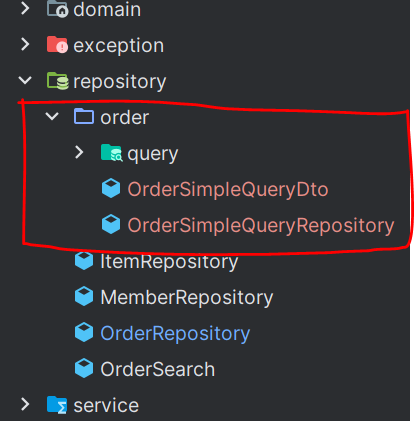Viewport: 414px width, 421px height.
Task: Expand the exception folder chevron
Action: 25,44
